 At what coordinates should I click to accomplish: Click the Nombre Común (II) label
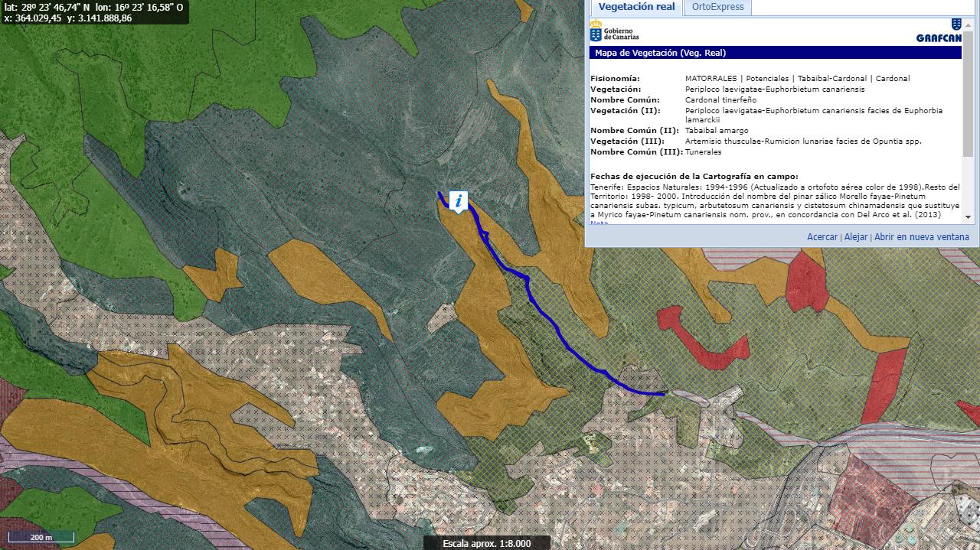(x=635, y=131)
